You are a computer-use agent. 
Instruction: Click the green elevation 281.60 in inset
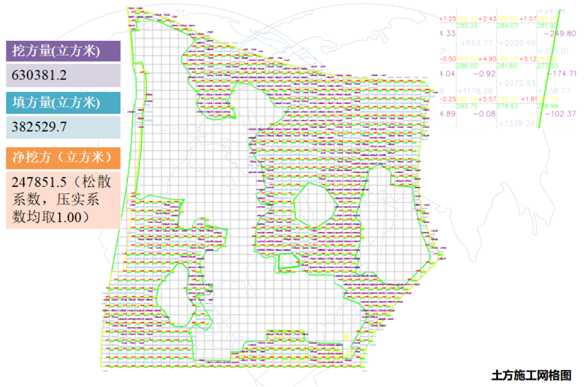pos(507,65)
